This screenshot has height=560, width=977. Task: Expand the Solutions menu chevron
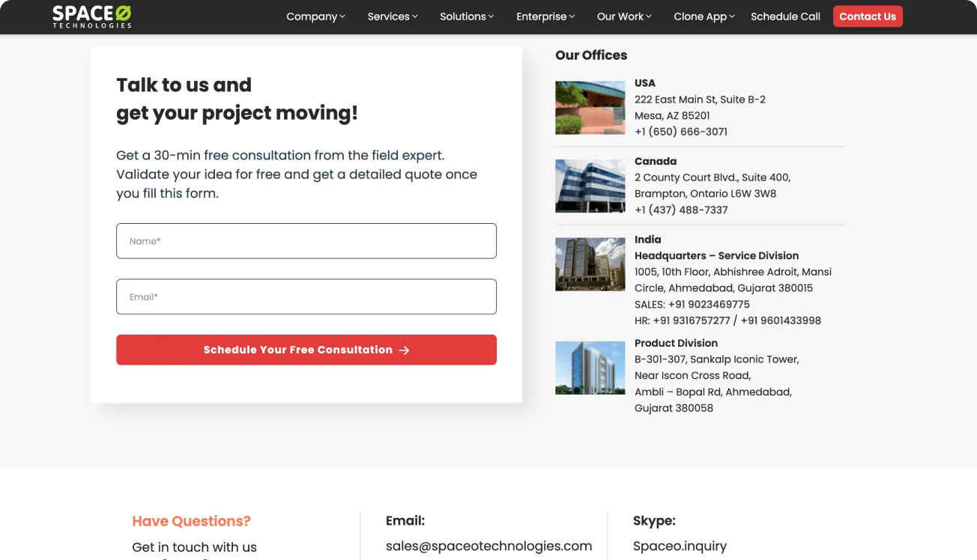(491, 16)
